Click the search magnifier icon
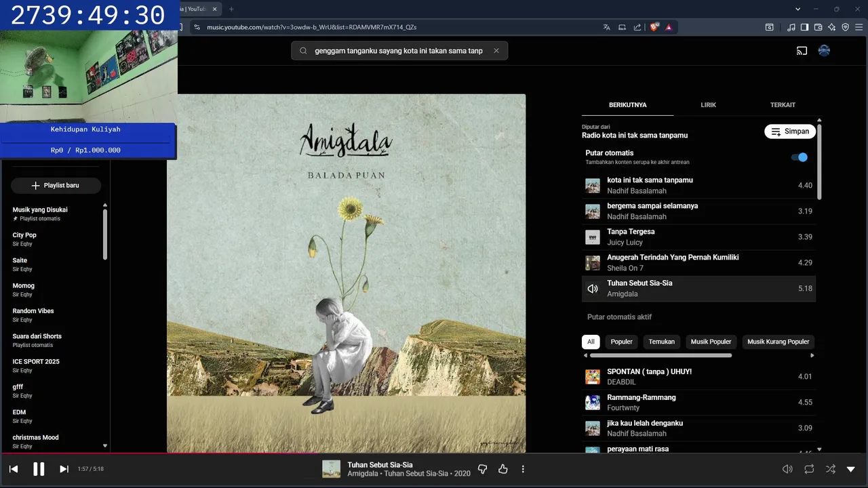 (x=303, y=51)
